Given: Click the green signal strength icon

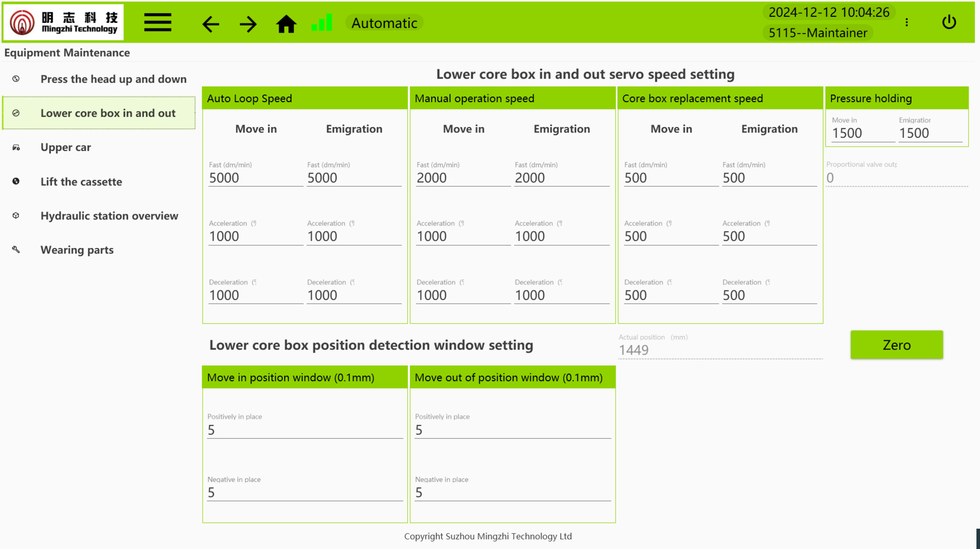Looking at the screenshot, I should [x=322, y=23].
